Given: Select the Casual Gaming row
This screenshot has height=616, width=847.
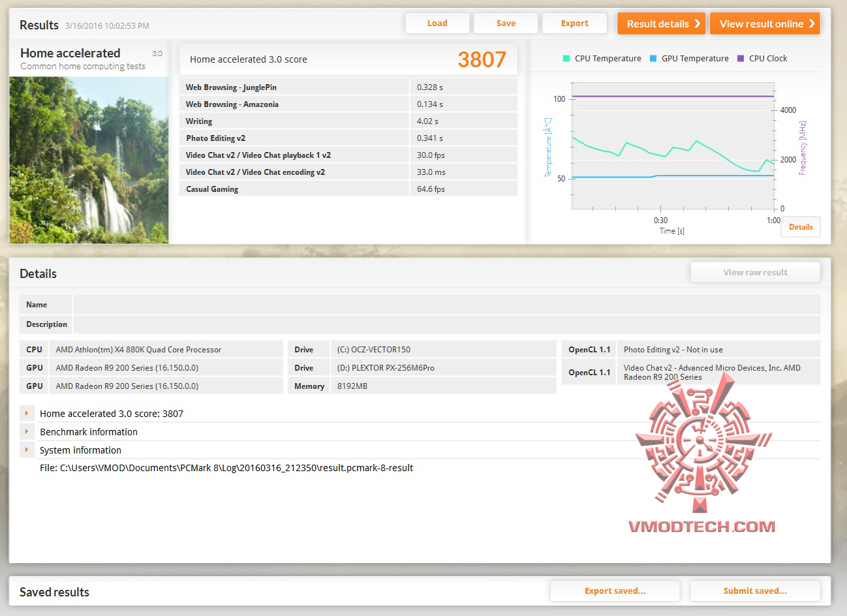Looking at the screenshot, I should tap(348, 189).
